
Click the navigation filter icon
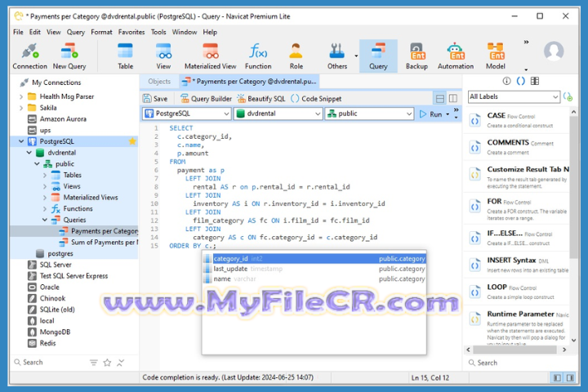pyautogui.click(x=93, y=363)
